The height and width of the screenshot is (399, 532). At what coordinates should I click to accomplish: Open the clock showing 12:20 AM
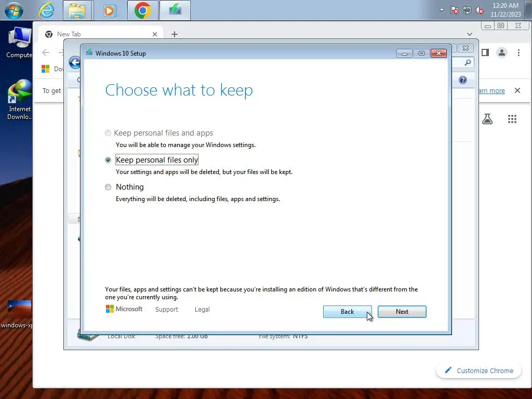(506, 10)
